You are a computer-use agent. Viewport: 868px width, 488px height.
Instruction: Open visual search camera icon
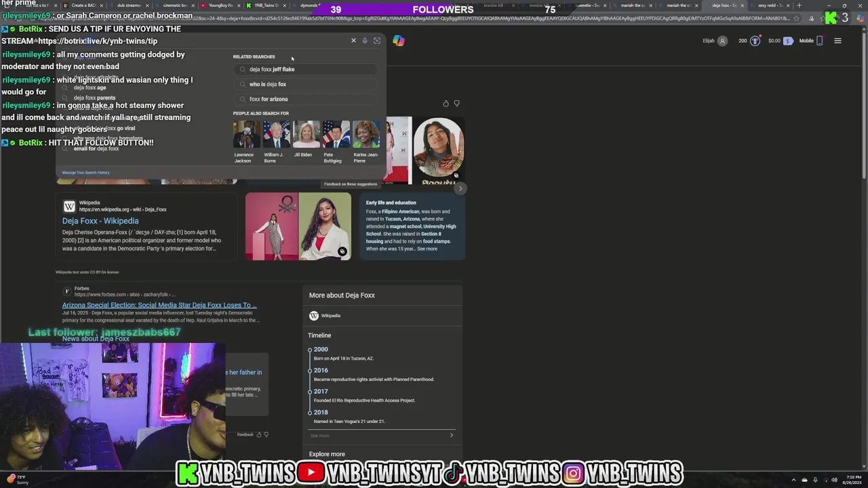377,41
